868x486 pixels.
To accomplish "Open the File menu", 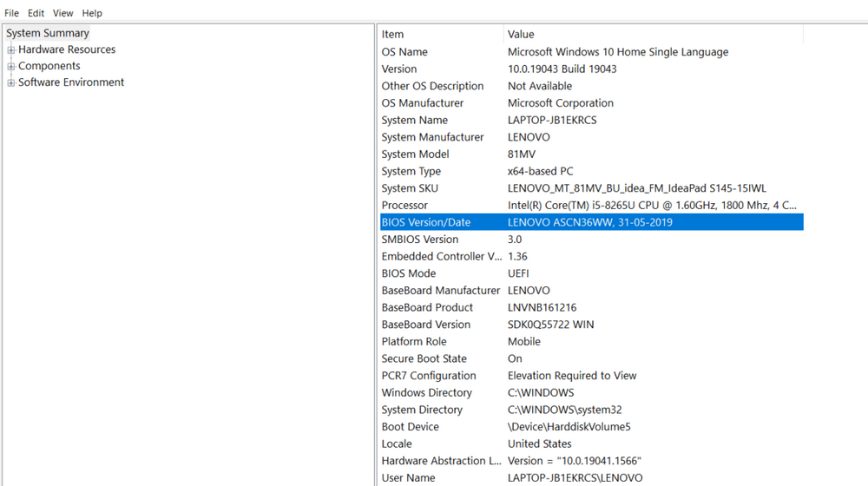I will coord(11,13).
